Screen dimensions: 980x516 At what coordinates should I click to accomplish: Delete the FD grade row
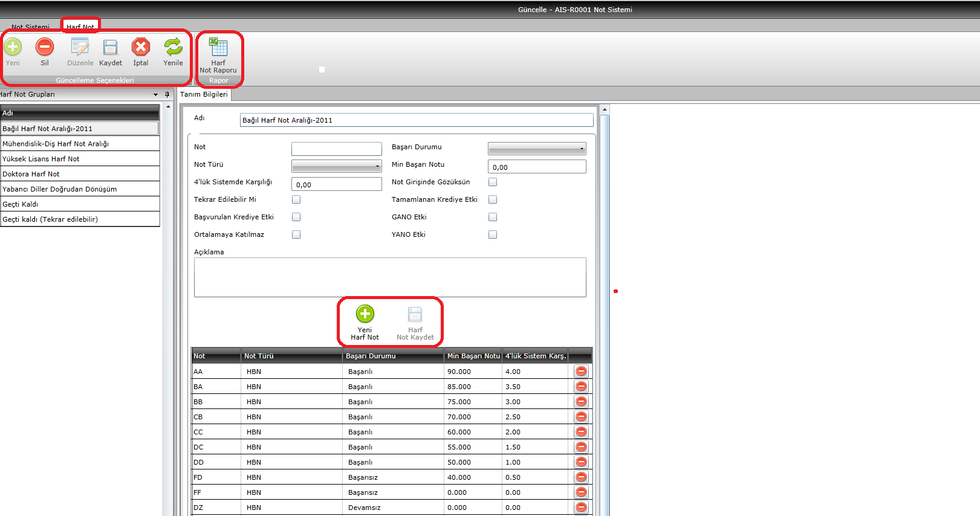[x=582, y=477]
